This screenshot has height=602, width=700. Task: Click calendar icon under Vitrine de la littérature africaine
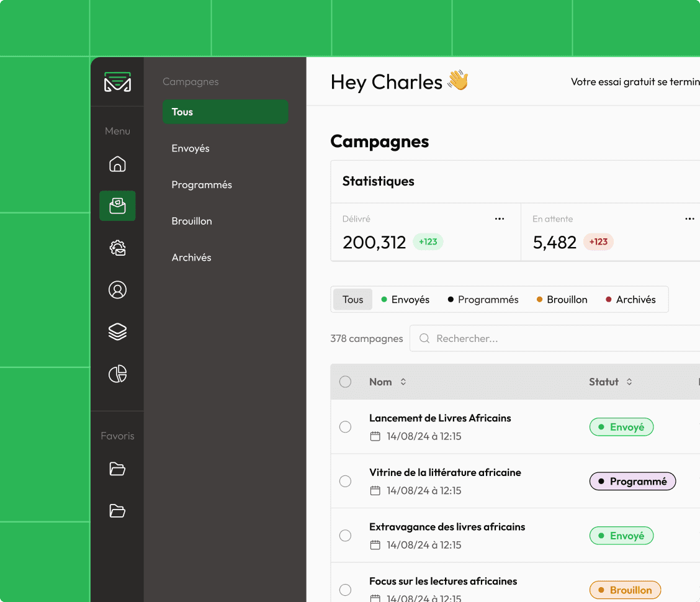click(375, 491)
